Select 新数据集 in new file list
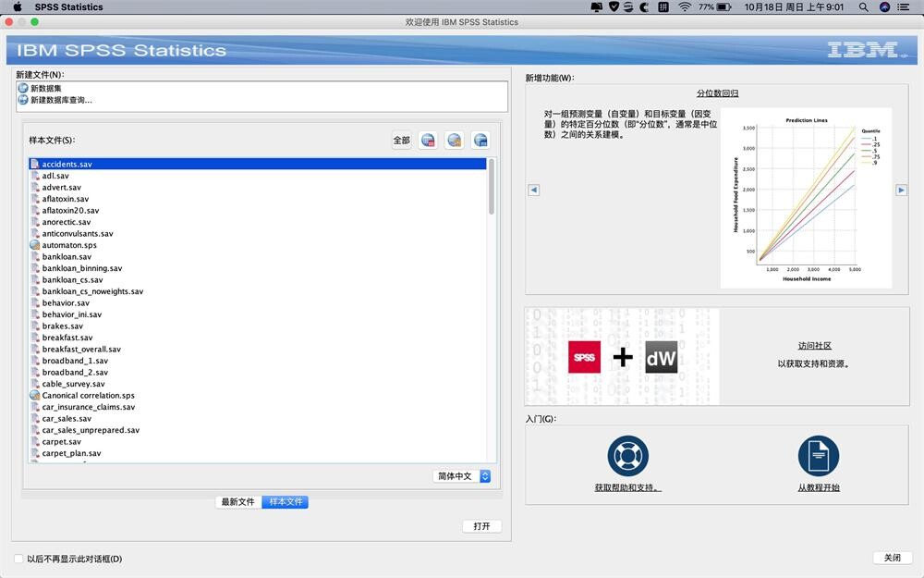The width and height of the screenshot is (924, 578). [x=46, y=88]
